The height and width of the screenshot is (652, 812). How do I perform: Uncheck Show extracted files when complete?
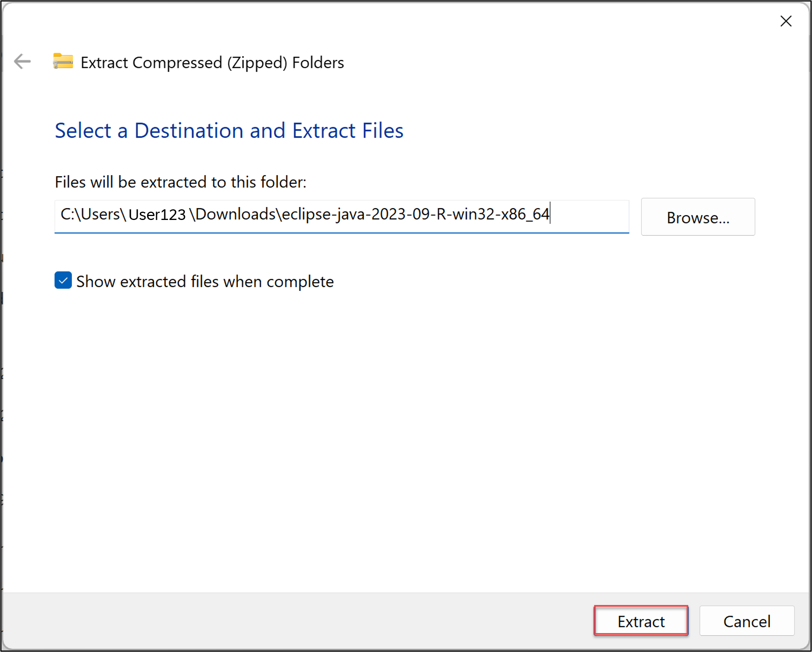coord(63,281)
